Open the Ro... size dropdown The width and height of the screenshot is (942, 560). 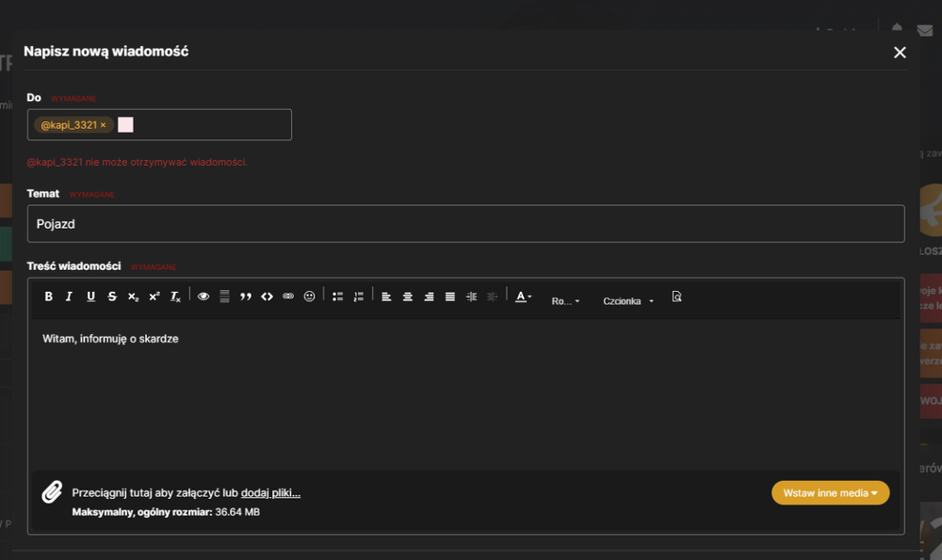pos(565,301)
